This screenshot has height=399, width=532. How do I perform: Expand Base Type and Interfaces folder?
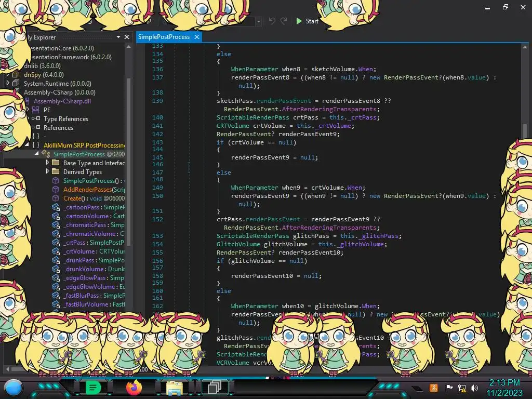(47, 163)
